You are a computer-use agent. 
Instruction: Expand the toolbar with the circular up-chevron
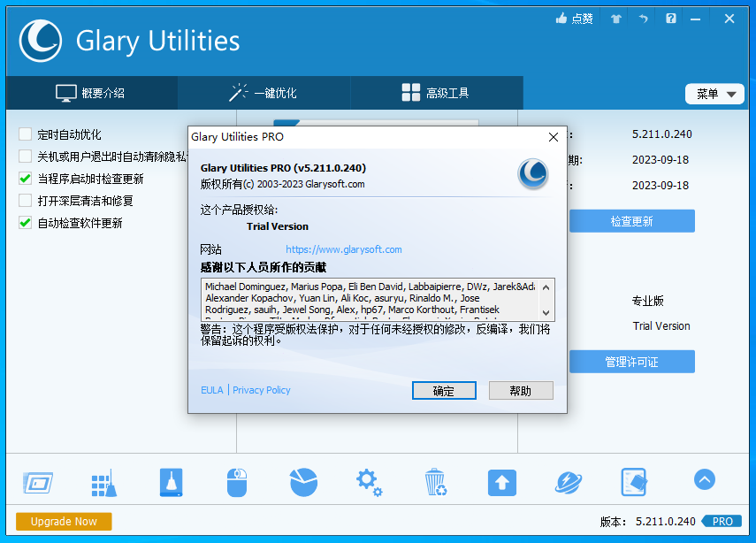(x=704, y=479)
